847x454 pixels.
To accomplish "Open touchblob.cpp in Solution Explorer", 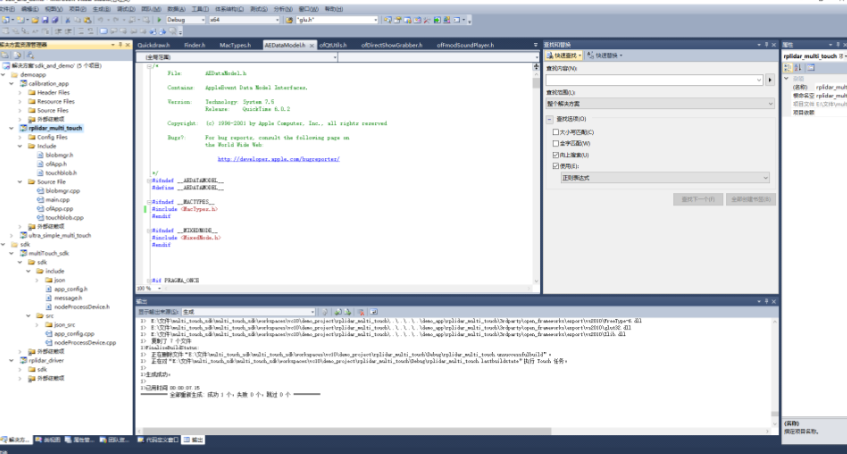I will click(65, 217).
